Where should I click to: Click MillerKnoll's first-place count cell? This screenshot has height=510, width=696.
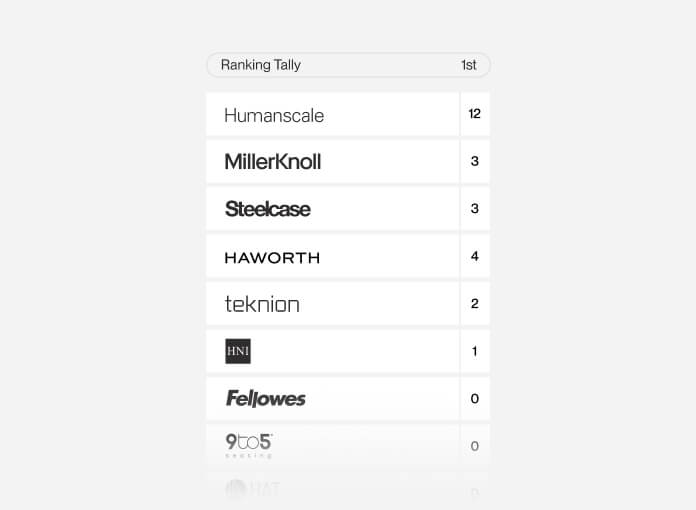pyautogui.click(x=475, y=161)
